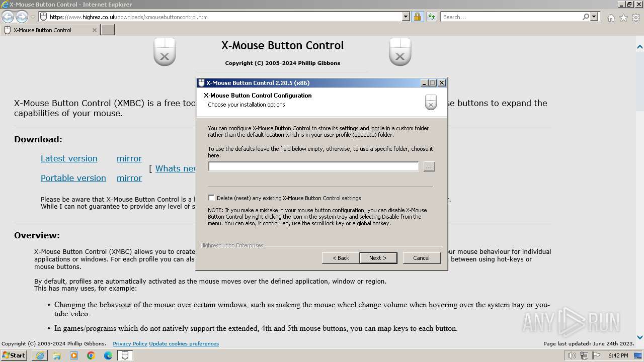The width and height of the screenshot is (644, 362).
Task: Click the Action Center flag icon
Action: [x=596, y=355]
